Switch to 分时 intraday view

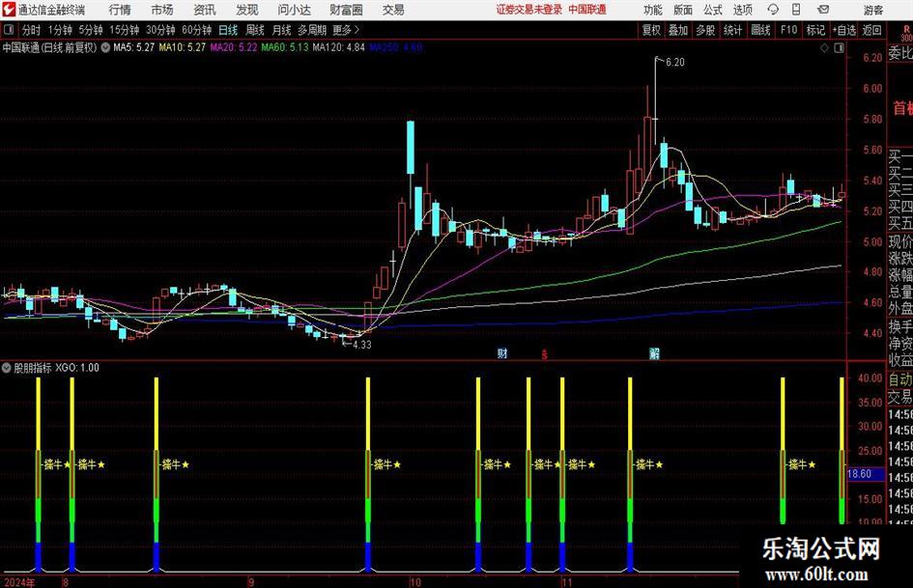tap(32, 30)
